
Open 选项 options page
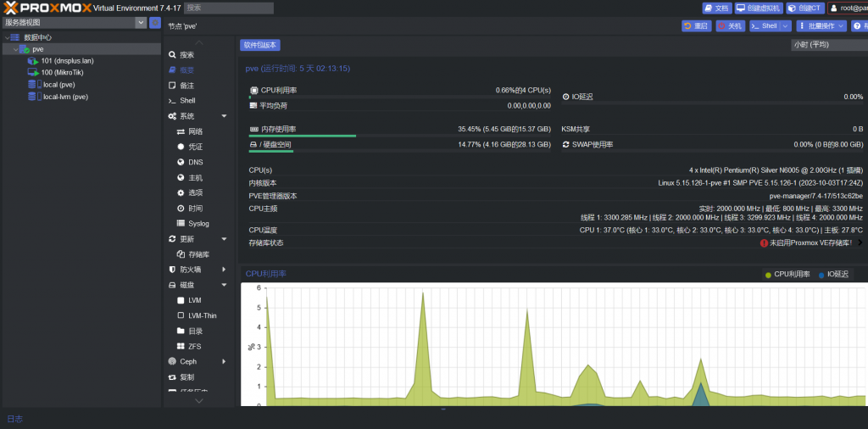(196, 192)
